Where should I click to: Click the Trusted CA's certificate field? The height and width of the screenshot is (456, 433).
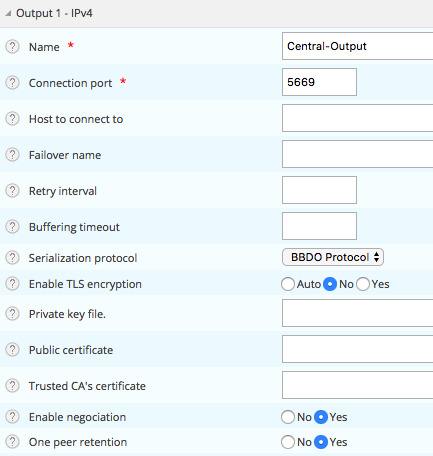[x=357, y=385]
